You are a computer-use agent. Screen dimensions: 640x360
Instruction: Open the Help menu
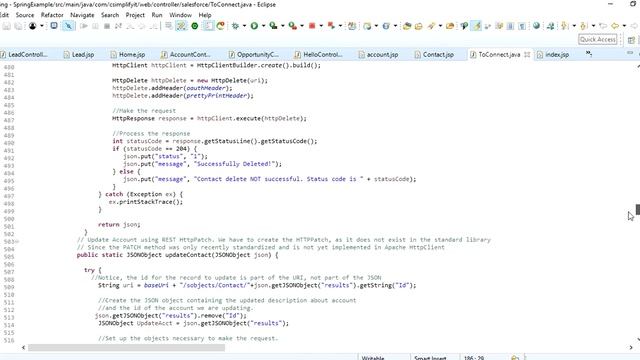click(x=205, y=15)
